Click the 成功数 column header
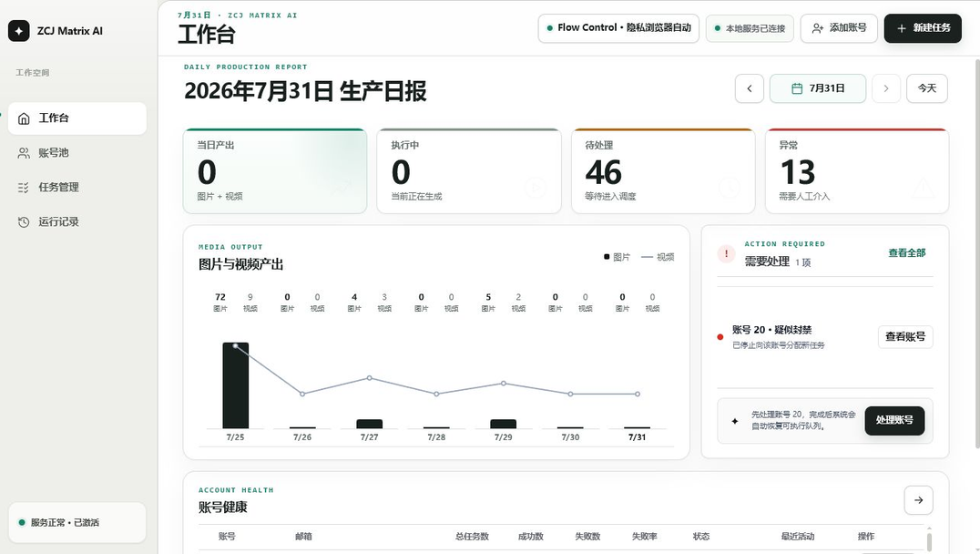The width and height of the screenshot is (980, 554). click(531, 537)
